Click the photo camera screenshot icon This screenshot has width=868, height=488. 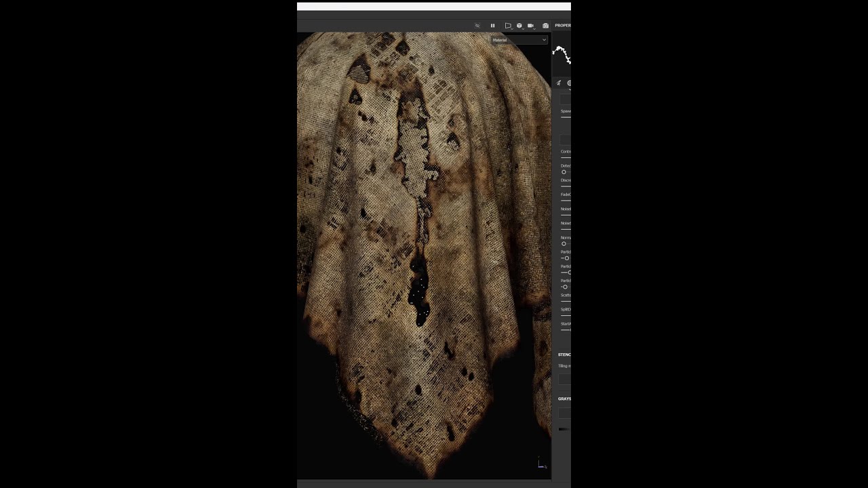click(545, 26)
